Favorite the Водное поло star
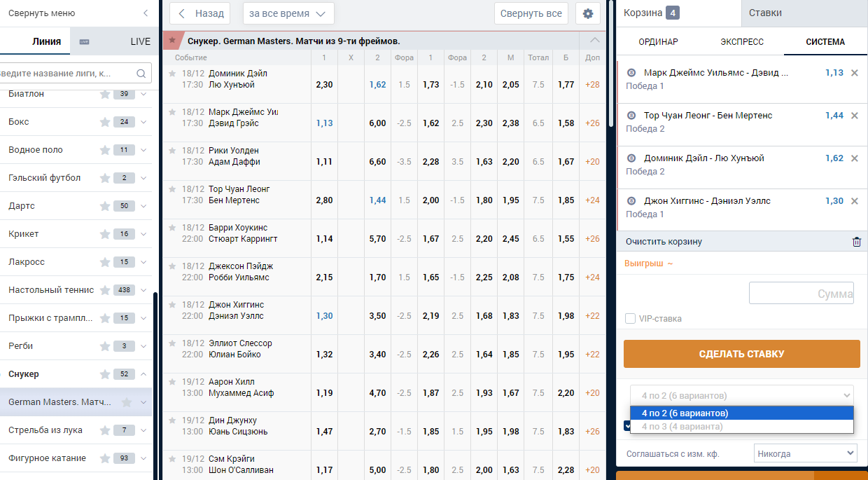The width and height of the screenshot is (868, 480). pos(105,150)
